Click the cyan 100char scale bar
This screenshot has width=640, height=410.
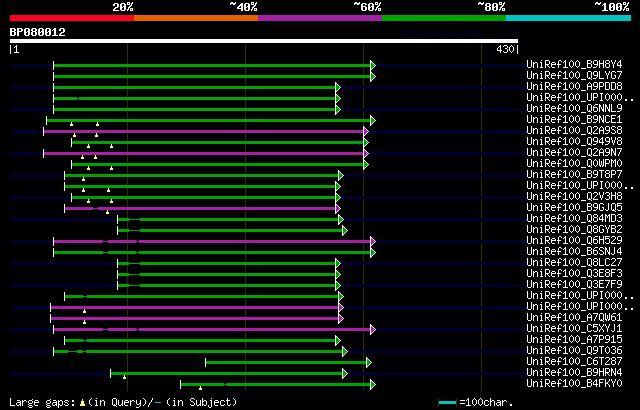click(x=447, y=403)
